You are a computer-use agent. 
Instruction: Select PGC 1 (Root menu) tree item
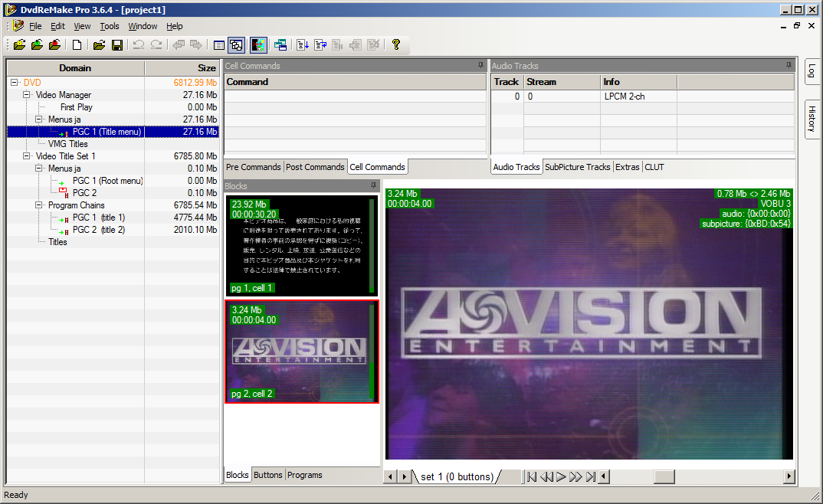coord(107,181)
